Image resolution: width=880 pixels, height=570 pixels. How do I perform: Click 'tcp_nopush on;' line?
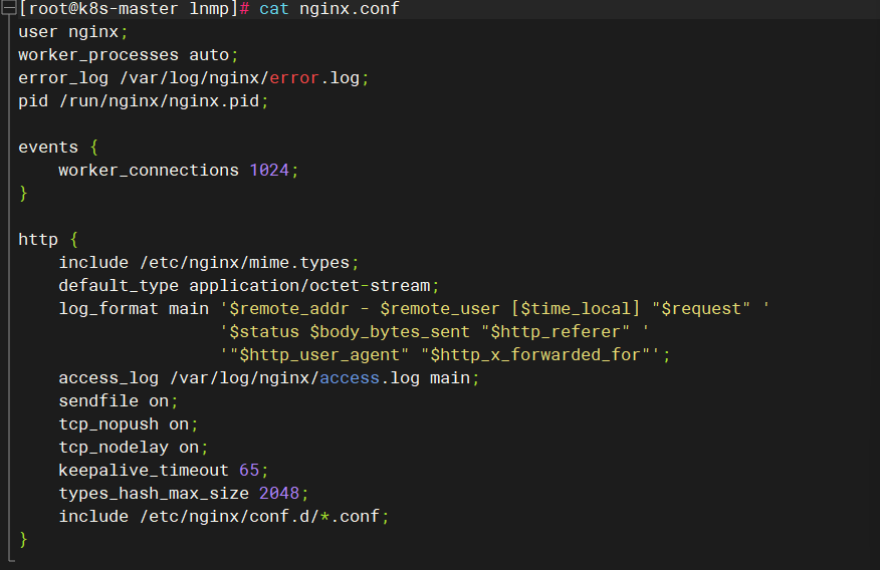point(129,425)
